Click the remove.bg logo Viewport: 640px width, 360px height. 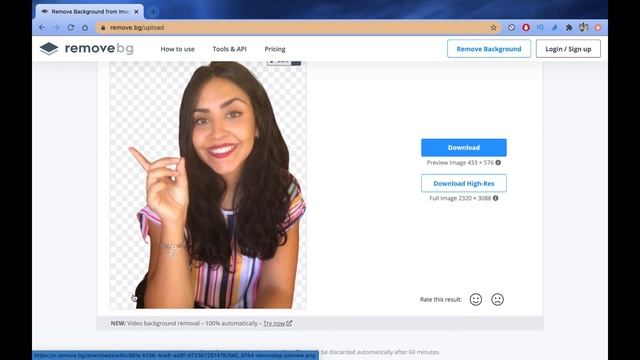[87, 49]
